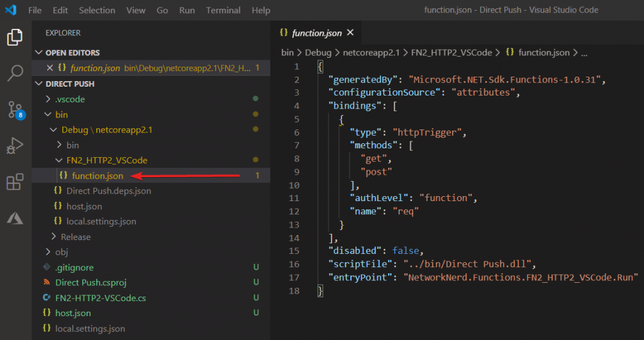Collapse the top-level bin folder
644x340 pixels.
click(x=48, y=114)
